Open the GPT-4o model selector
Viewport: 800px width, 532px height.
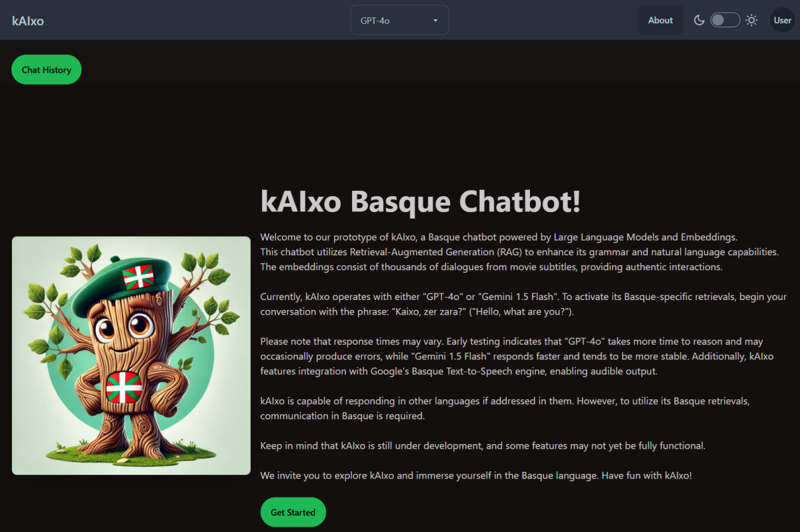[x=399, y=20]
